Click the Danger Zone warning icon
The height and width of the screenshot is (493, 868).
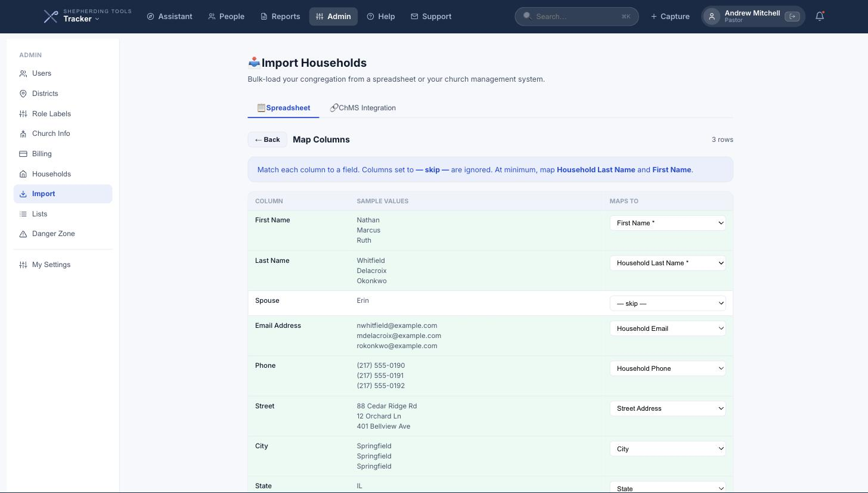point(23,234)
